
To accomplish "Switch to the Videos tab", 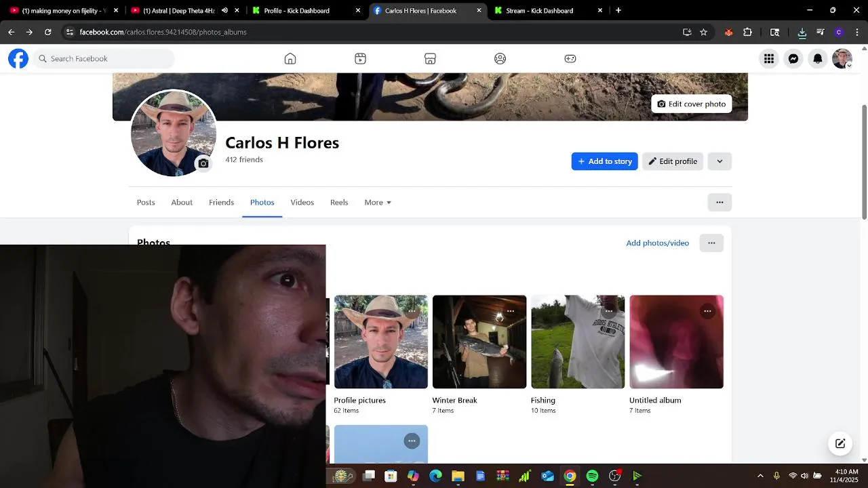I will point(302,202).
